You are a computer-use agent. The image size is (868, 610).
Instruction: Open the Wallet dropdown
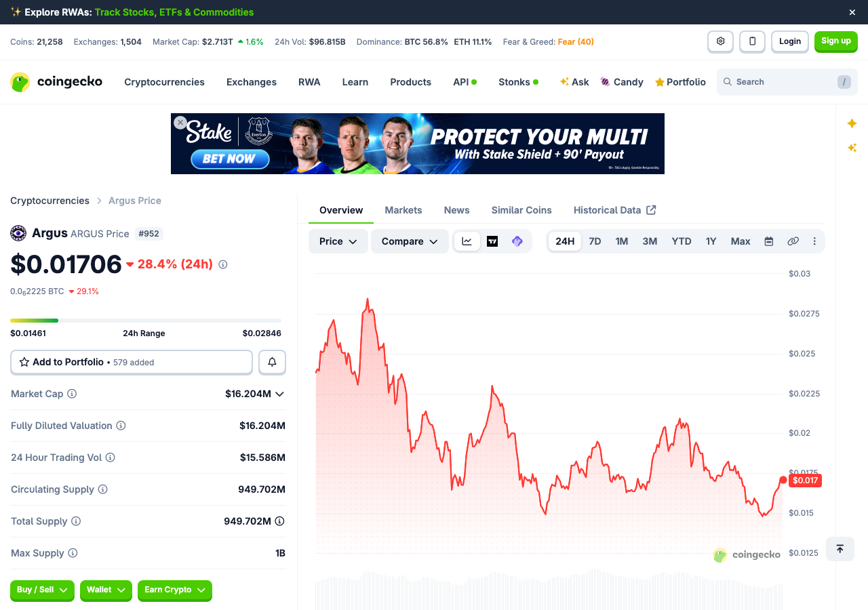(106, 590)
